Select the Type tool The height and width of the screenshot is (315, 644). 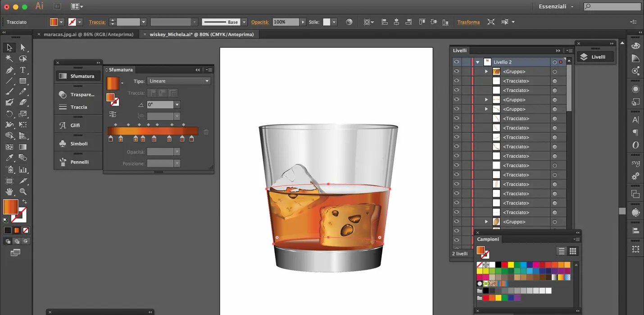point(23,70)
